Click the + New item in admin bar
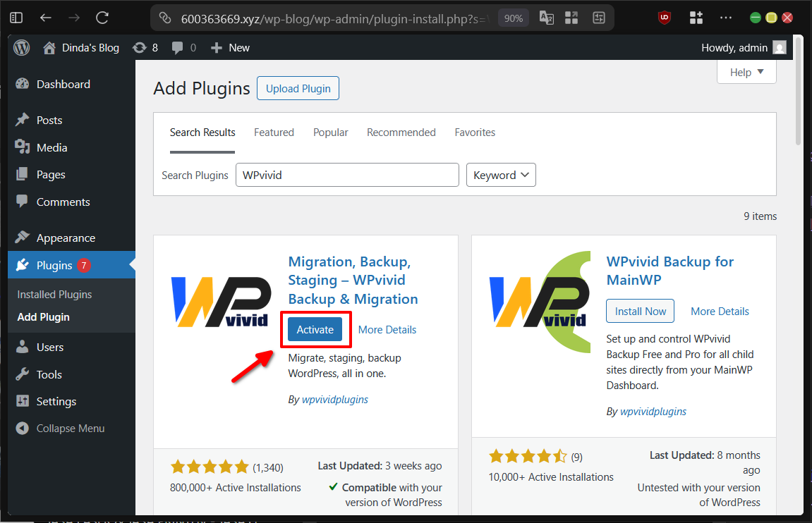812x523 pixels. (x=229, y=47)
